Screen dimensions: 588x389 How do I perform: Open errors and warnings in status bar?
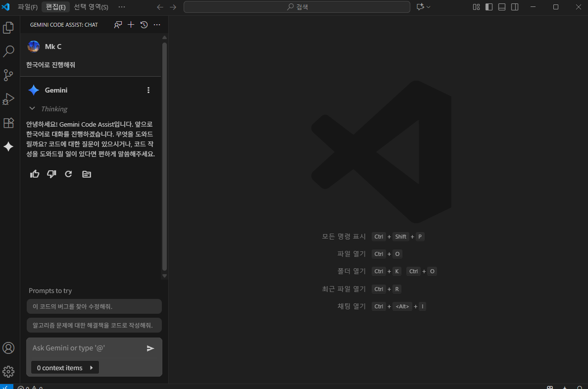pyautogui.click(x=30, y=387)
